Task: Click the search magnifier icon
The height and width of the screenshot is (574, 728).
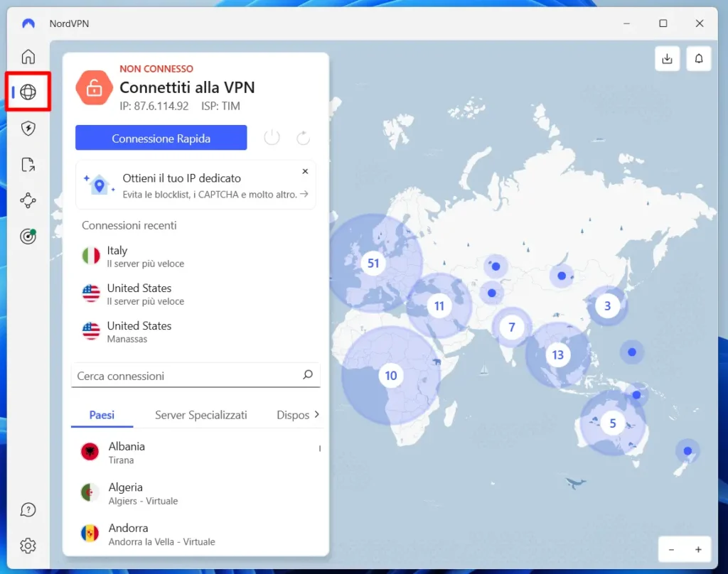Action: click(x=308, y=374)
